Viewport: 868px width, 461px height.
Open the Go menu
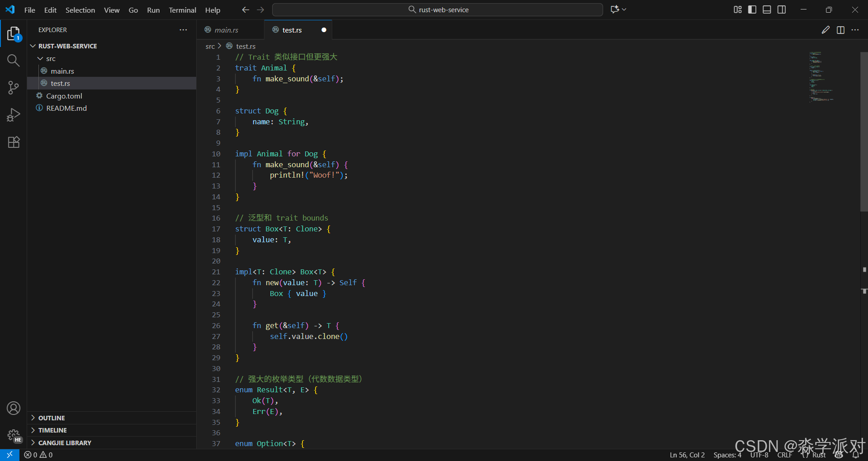click(133, 10)
